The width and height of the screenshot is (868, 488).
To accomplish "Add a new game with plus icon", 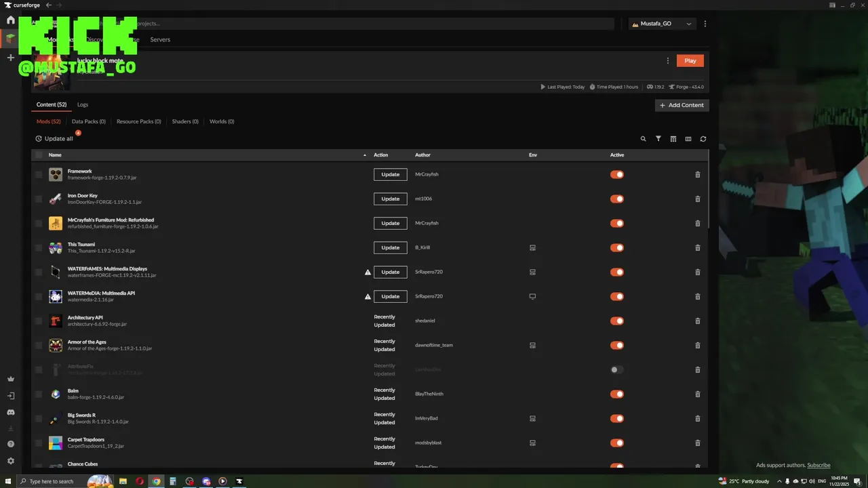I will [10, 58].
